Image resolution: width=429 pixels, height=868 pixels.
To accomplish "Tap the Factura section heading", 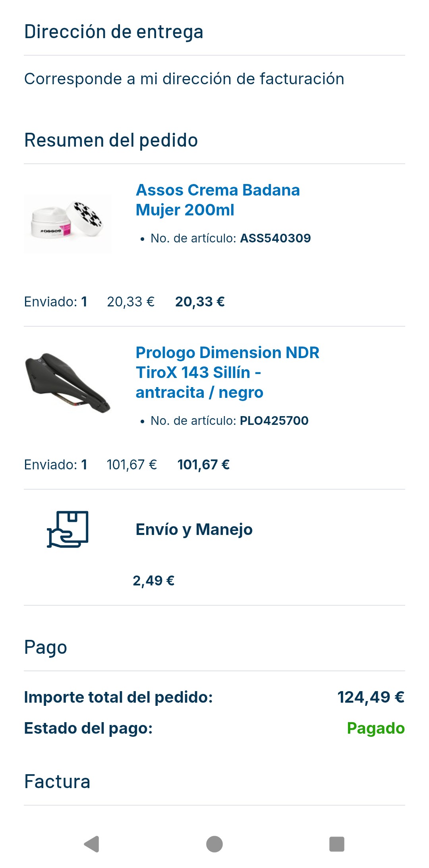I will click(57, 781).
